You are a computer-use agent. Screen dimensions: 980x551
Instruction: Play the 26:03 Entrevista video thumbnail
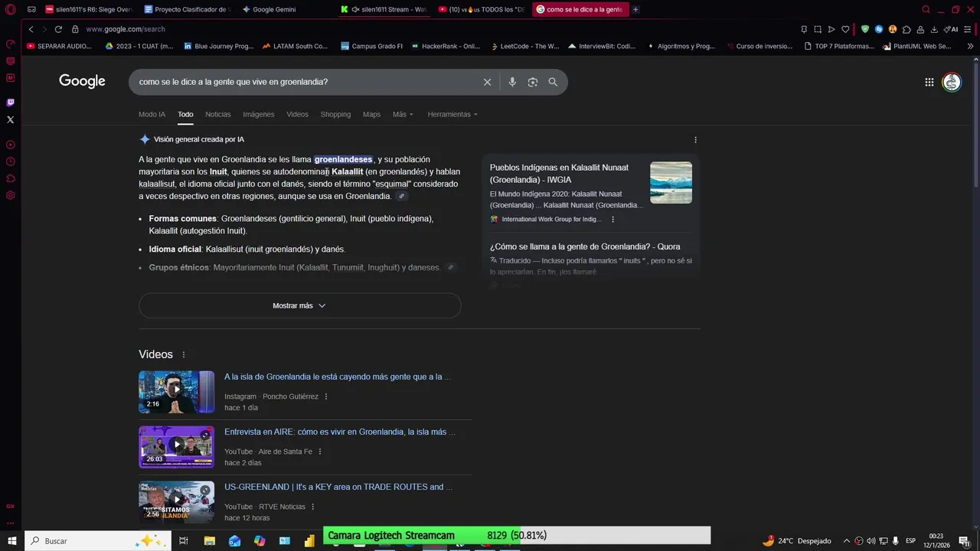176,447
